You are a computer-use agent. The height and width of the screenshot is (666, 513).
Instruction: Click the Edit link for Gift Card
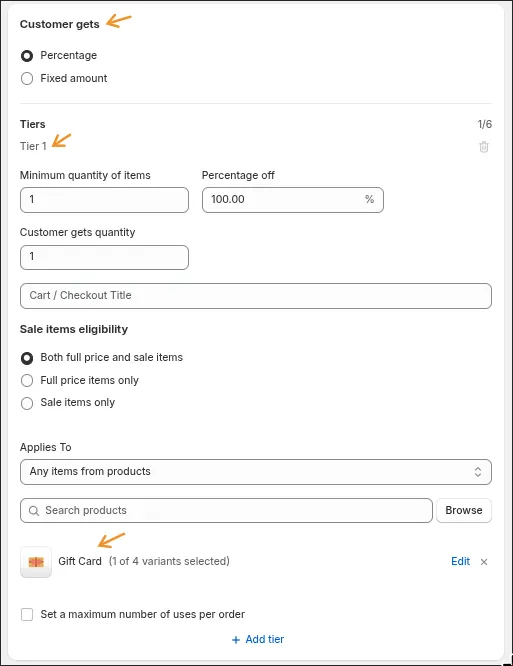click(460, 562)
